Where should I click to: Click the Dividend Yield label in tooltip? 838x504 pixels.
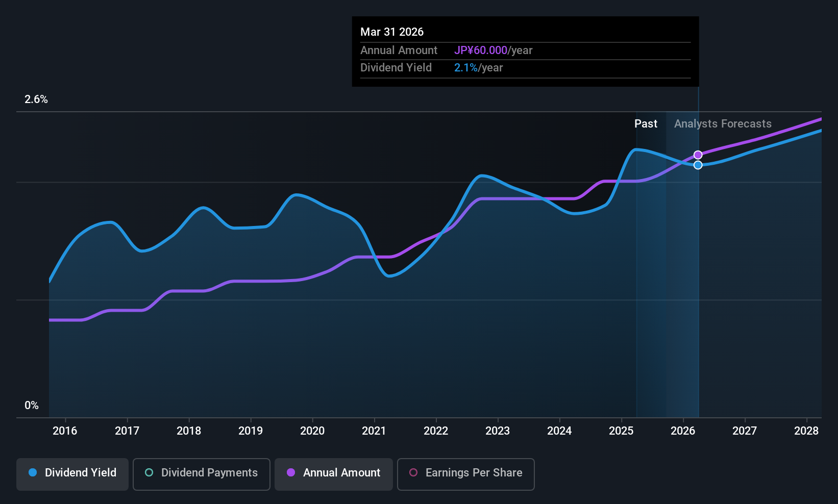(x=396, y=68)
